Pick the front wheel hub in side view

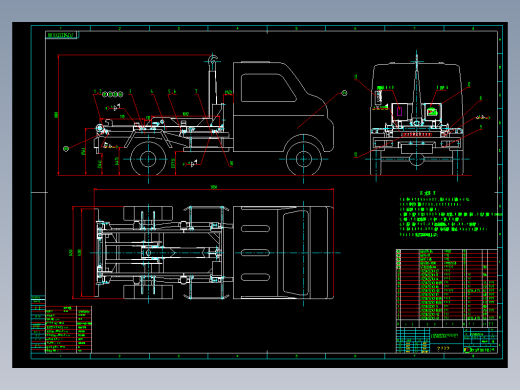tap(303, 159)
